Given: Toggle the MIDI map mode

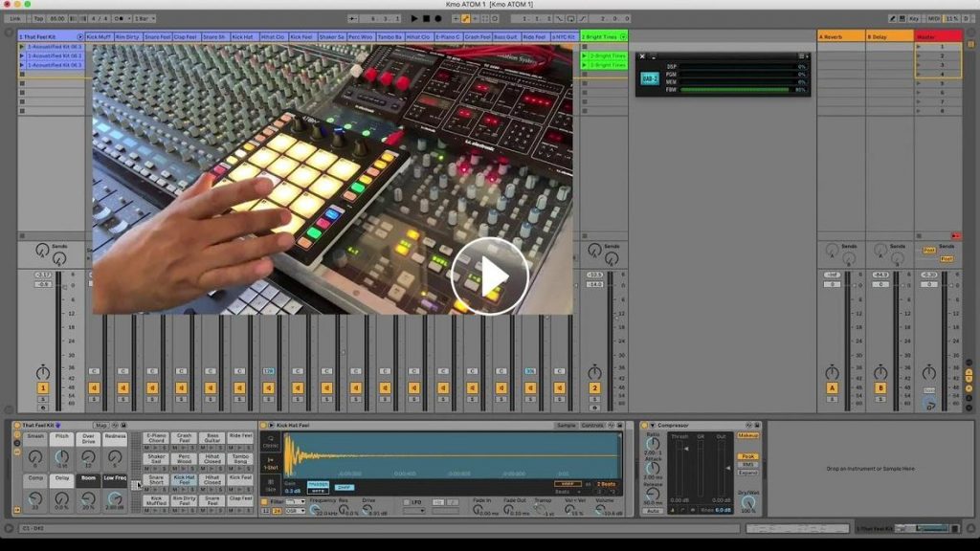Looking at the screenshot, I should click(x=933, y=19).
